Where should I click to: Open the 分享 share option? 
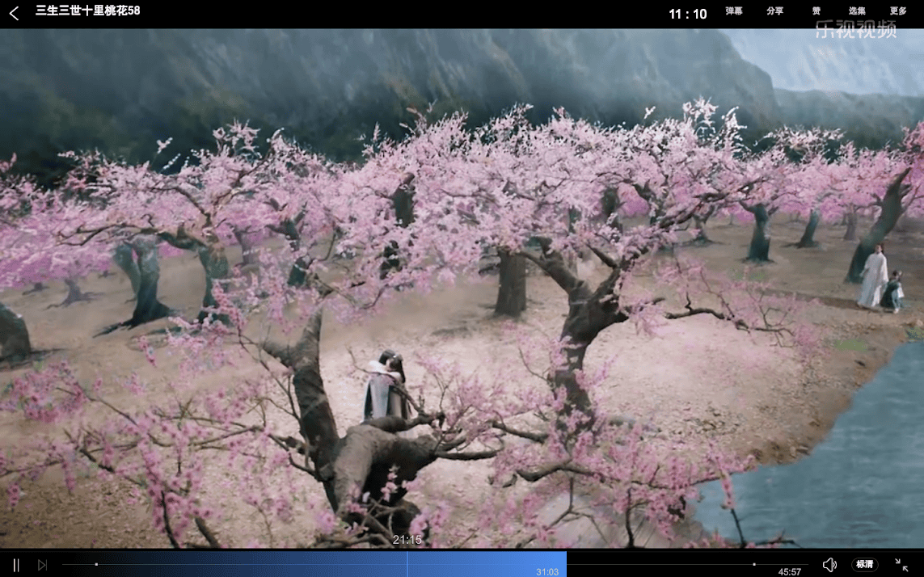pyautogui.click(x=775, y=11)
